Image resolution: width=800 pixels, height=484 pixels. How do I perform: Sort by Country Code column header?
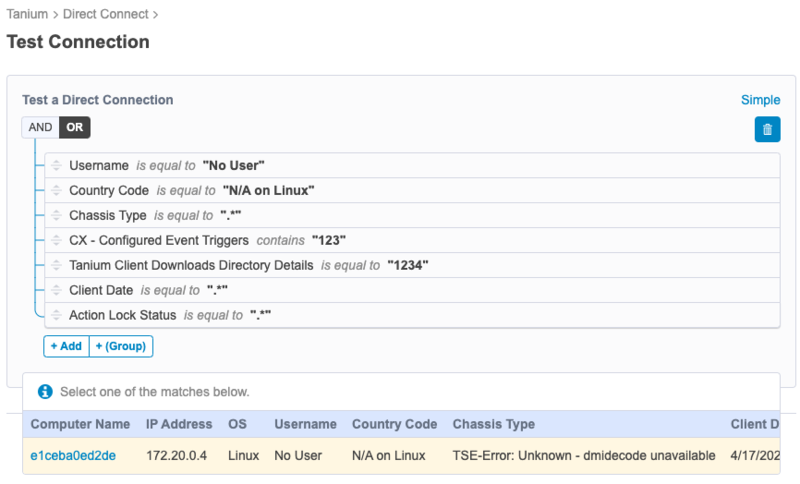coord(394,424)
